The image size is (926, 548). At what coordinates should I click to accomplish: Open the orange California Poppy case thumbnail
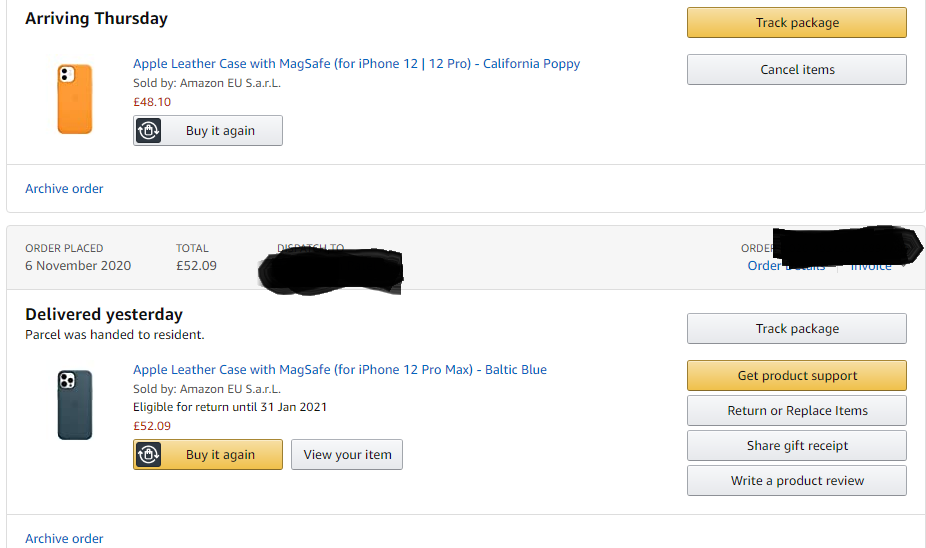click(75, 99)
